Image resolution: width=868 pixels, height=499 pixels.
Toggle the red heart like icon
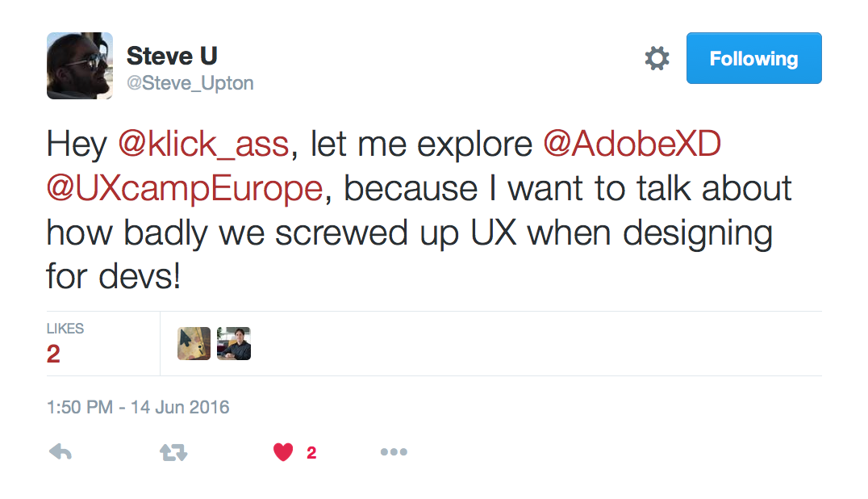pos(283,452)
